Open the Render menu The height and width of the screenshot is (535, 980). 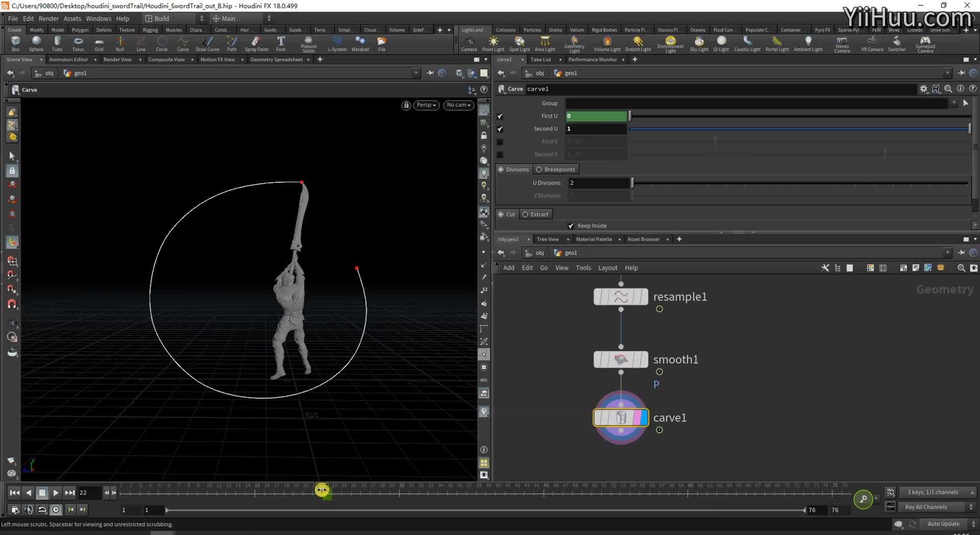tap(48, 18)
